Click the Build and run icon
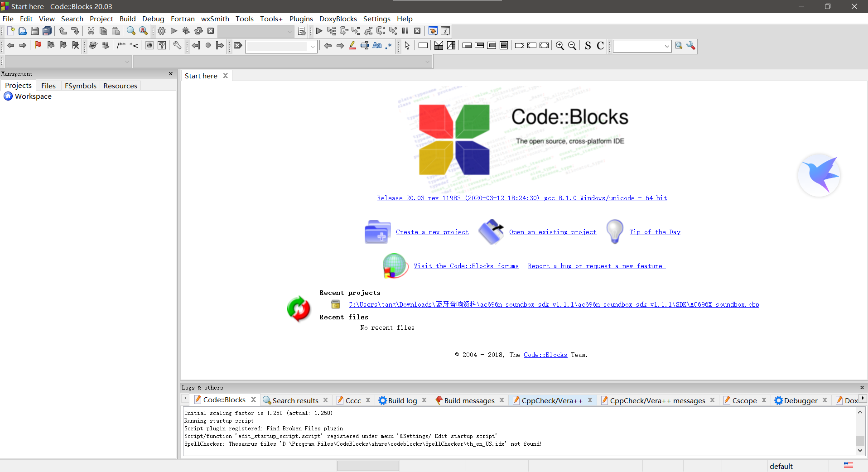 tap(186, 31)
